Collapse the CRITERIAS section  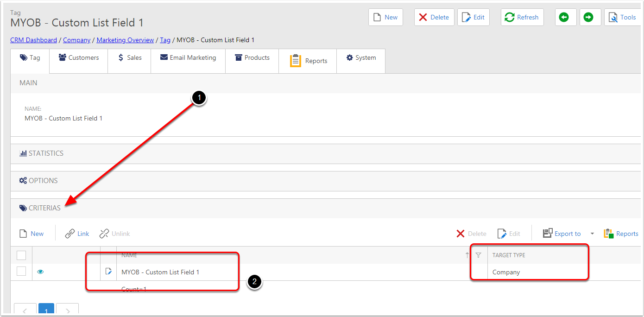point(325,208)
